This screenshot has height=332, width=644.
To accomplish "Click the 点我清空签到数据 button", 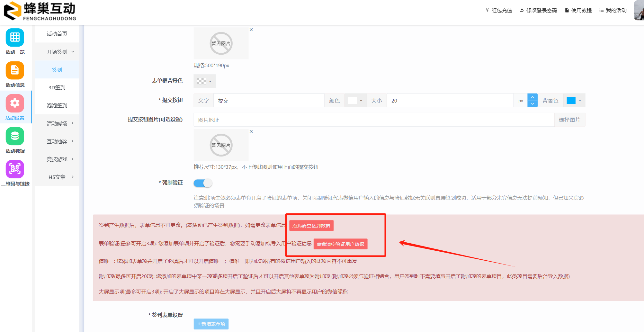I will point(311,226).
